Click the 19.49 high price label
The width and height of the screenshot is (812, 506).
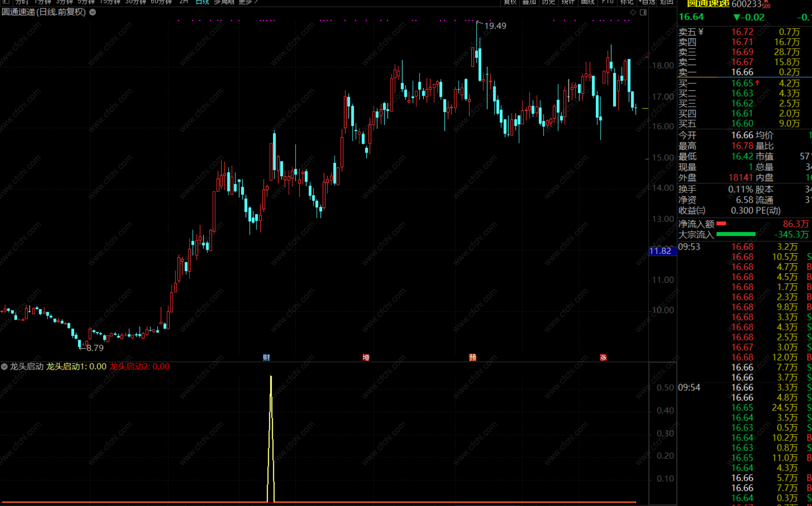(x=495, y=26)
